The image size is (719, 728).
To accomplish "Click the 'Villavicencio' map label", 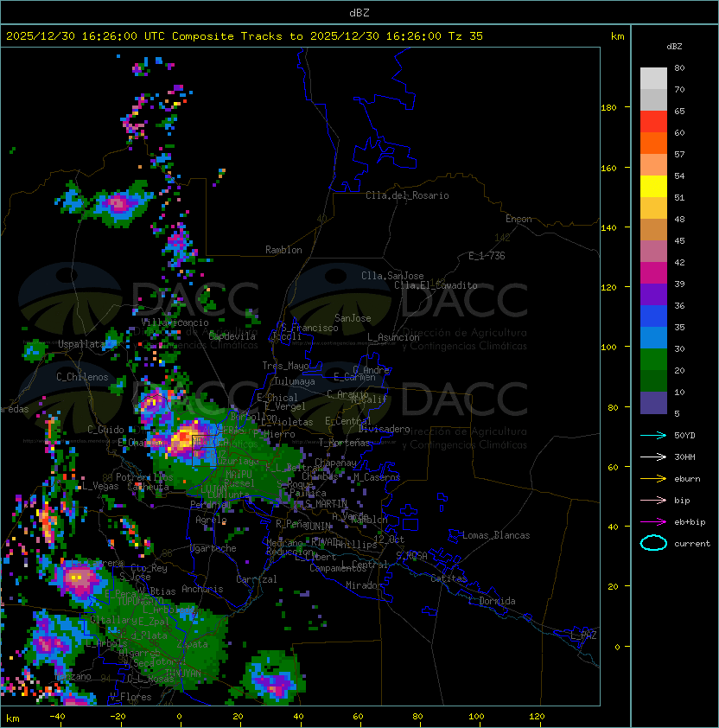I will 175,322.
